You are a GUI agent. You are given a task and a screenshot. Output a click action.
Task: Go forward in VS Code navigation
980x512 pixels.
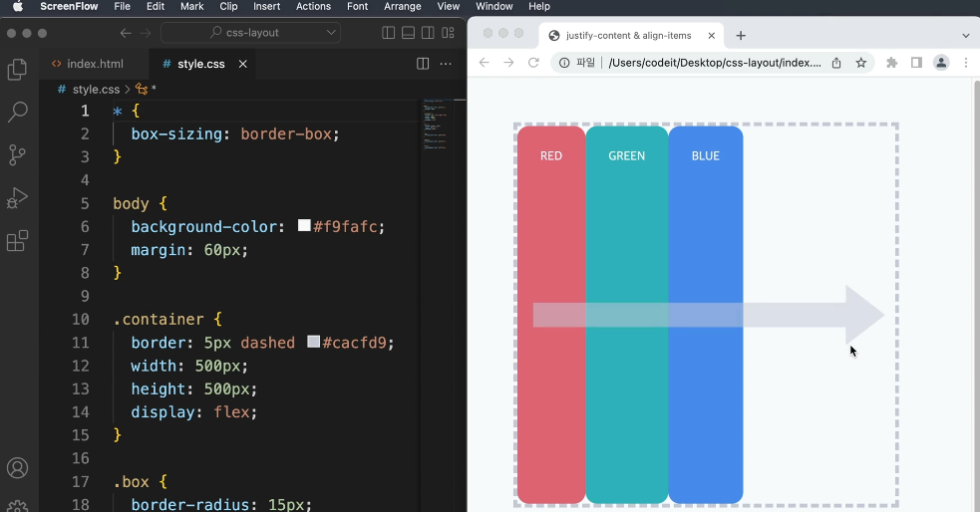(x=146, y=33)
